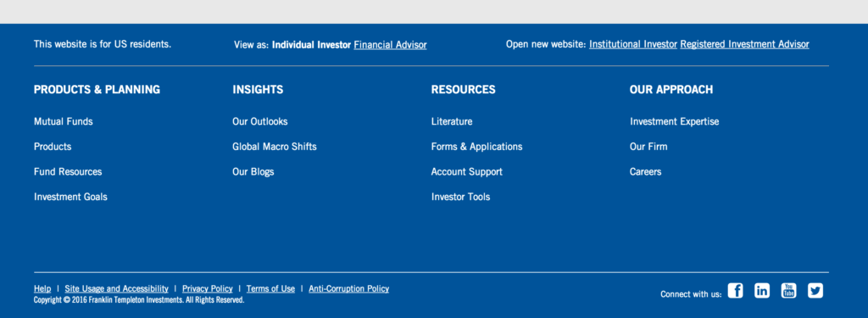Open the Institutional Investor website link

coord(632,44)
